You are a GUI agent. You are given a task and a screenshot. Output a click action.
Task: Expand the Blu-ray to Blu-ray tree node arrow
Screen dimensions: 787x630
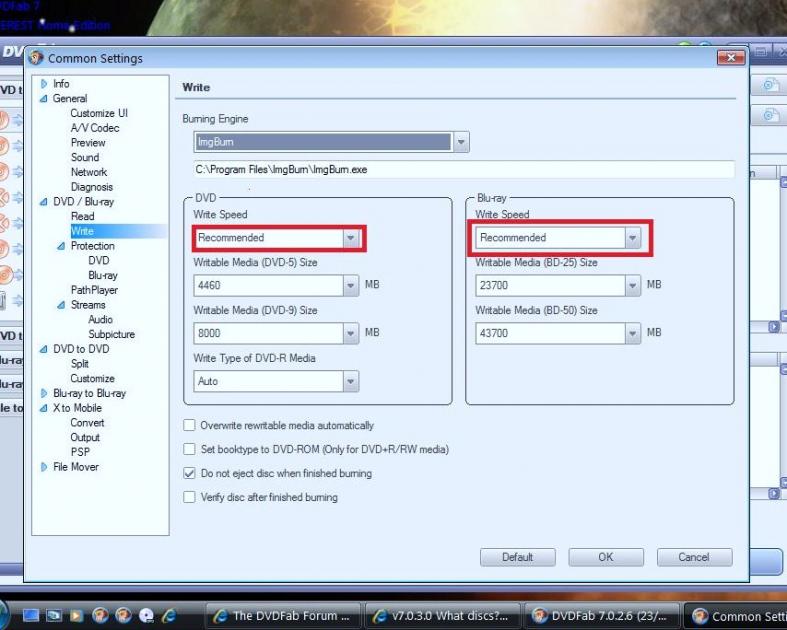click(44, 393)
